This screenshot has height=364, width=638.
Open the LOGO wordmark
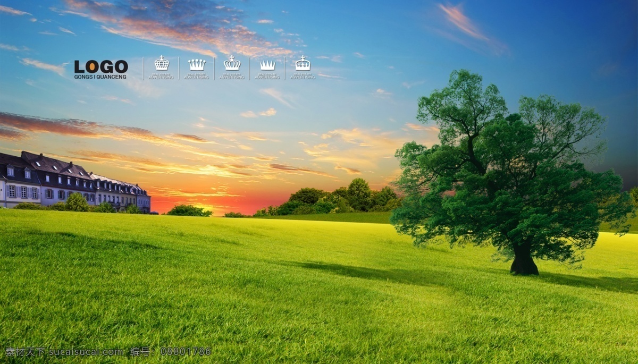pyautogui.click(x=101, y=66)
